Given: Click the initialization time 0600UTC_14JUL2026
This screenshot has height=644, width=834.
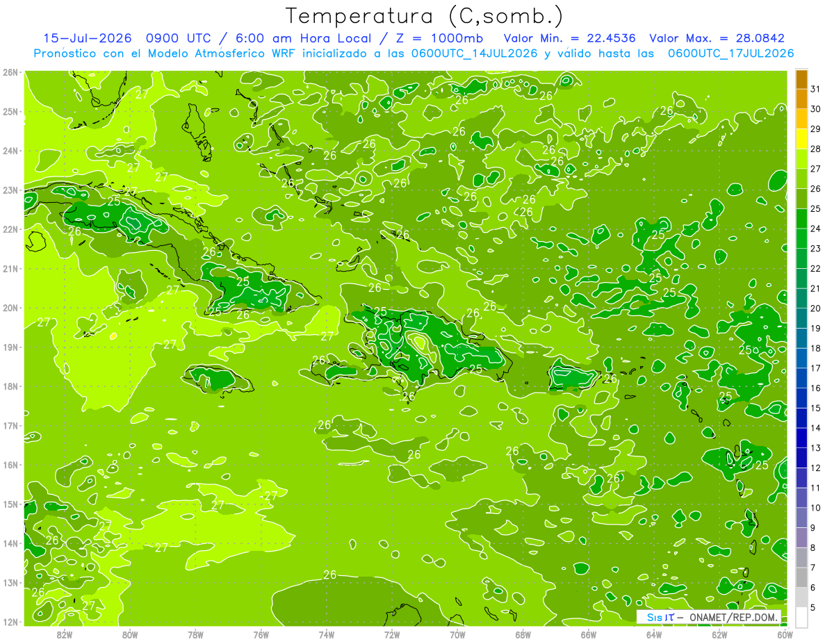Looking at the screenshot, I should tap(475, 53).
